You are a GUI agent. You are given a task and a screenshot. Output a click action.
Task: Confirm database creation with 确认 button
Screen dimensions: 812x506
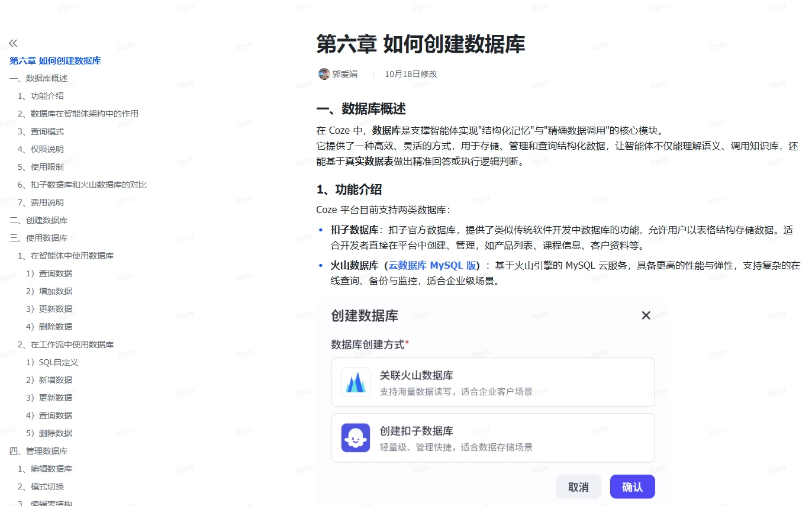(632, 486)
